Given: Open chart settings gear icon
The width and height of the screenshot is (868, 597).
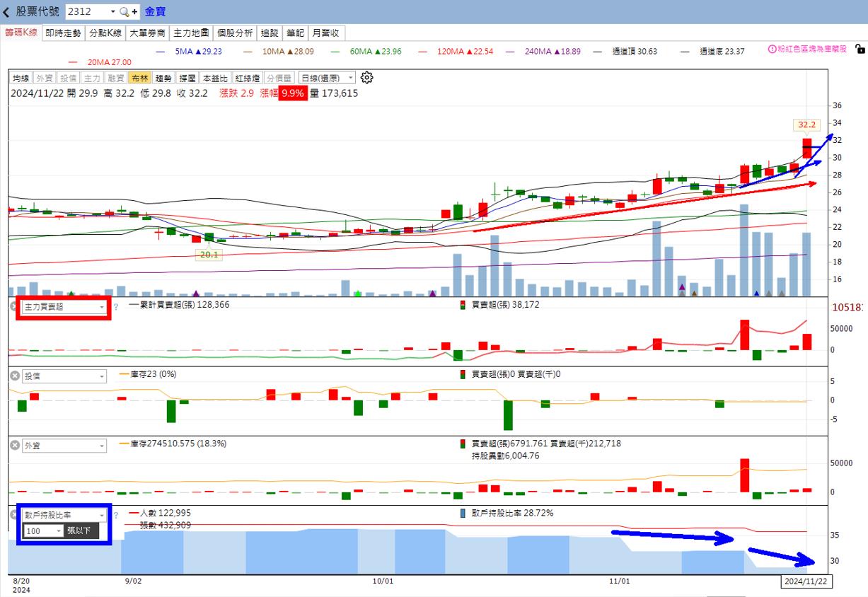Looking at the screenshot, I should (366, 78).
